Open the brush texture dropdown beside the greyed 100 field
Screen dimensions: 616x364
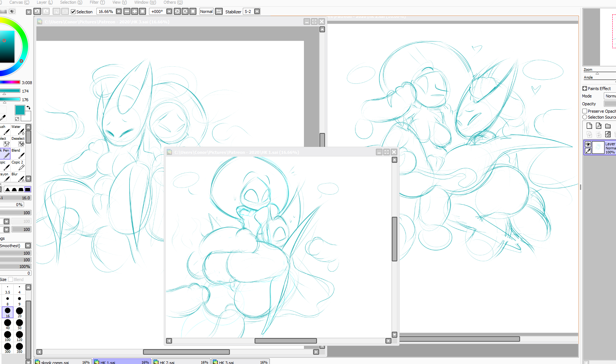(x=6, y=221)
